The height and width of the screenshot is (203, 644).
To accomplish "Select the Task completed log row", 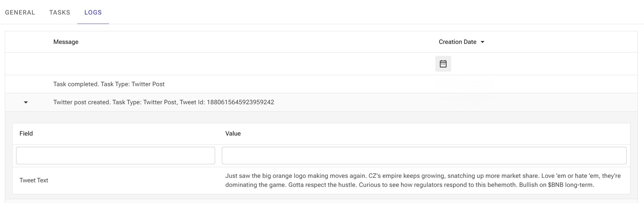I will (109, 84).
